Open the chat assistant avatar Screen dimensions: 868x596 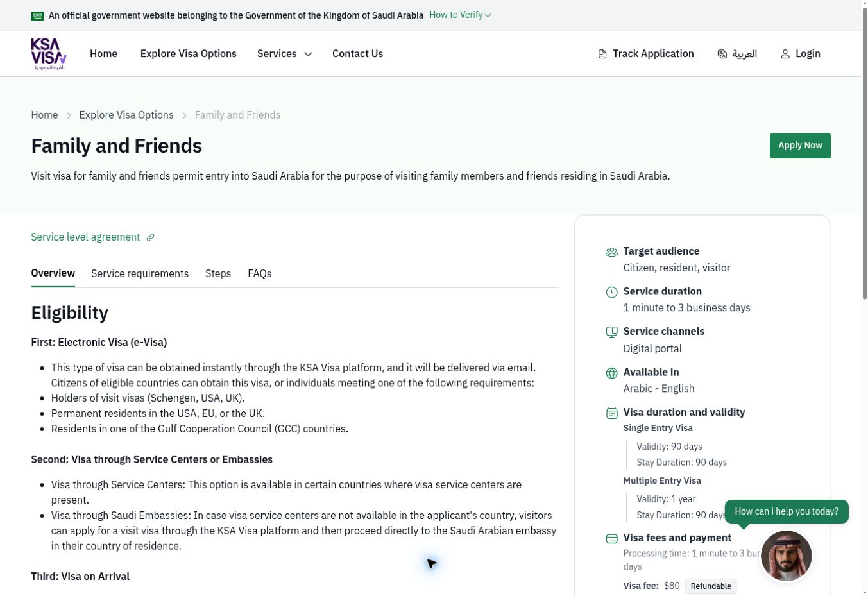tap(787, 556)
